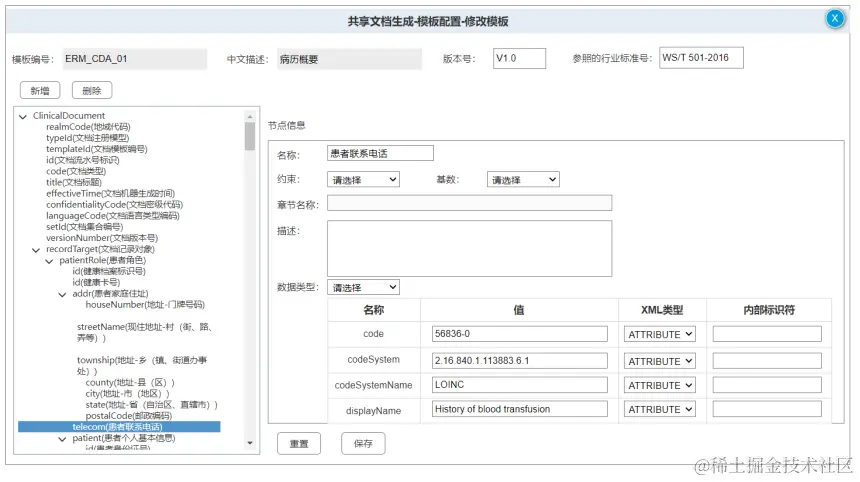Open XML type dropdown for codeSystem row
Viewport: 860px width, 482px height.
coord(660,361)
